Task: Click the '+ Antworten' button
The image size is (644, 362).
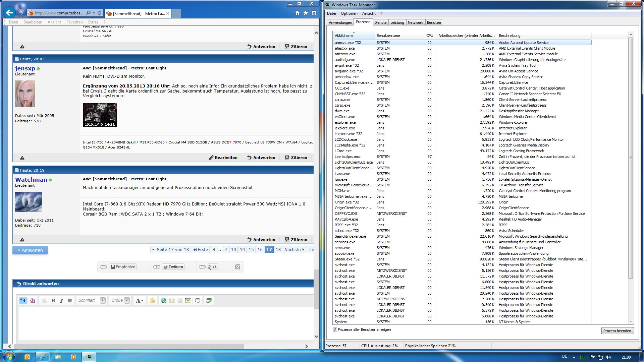Action: tap(30, 250)
